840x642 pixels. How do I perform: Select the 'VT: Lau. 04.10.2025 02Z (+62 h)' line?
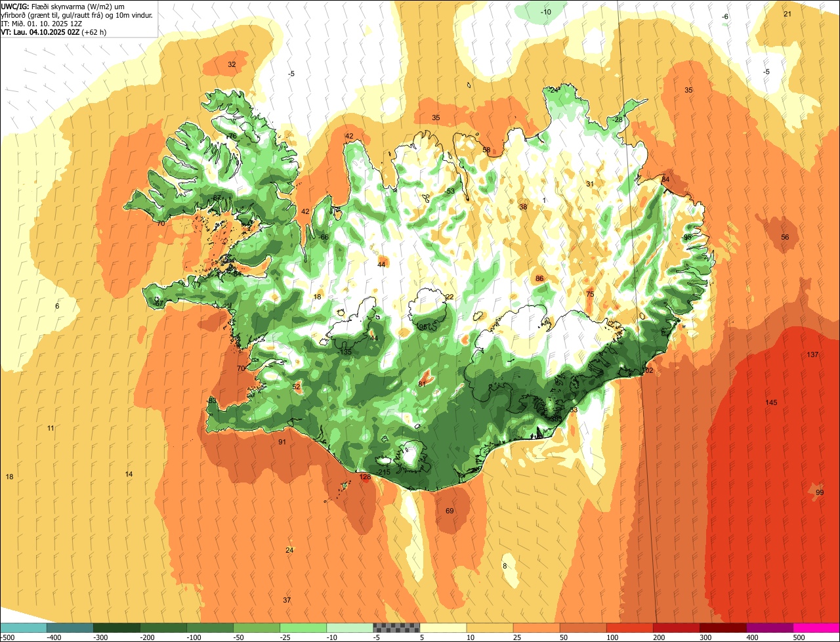tap(52, 32)
